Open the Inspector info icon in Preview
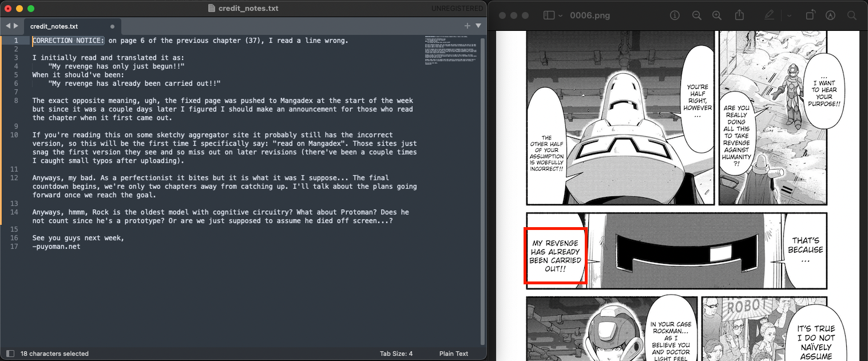The image size is (868, 361). pyautogui.click(x=675, y=15)
